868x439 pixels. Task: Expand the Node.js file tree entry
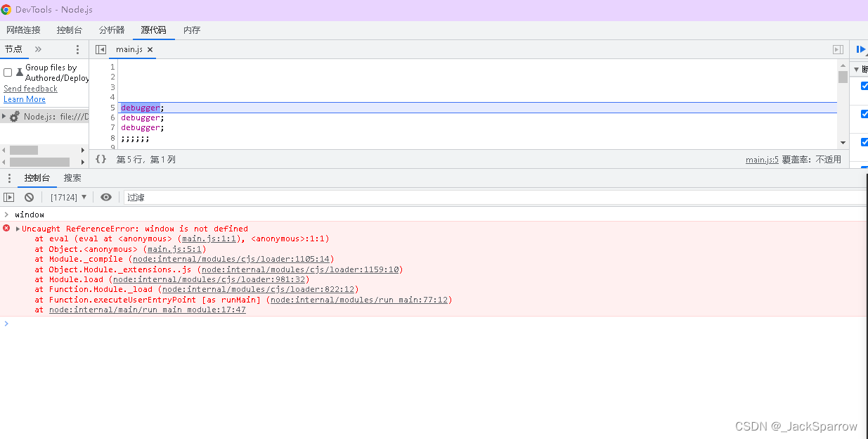coord(5,116)
